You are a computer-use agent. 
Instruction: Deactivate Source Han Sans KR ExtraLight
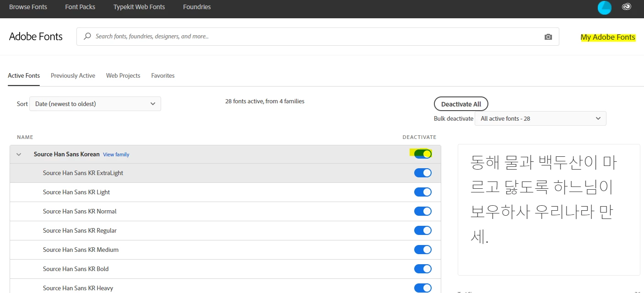(x=423, y=173)
